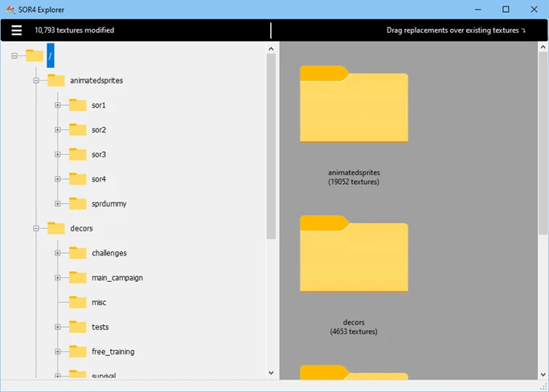Select the sor1 tree label
The width and height of the screenshot is (549, 392).
[98, 105]
